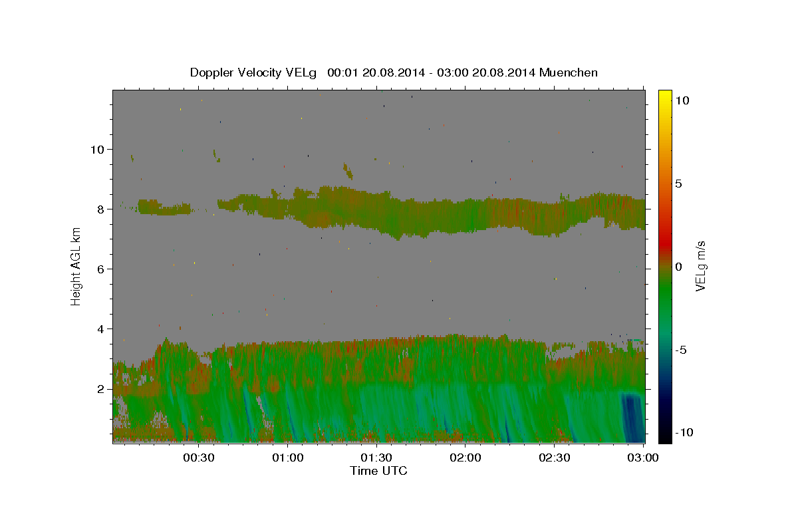Select the 01:00 time tick label
Screen dimensions: 798x532
coord(288,458)
